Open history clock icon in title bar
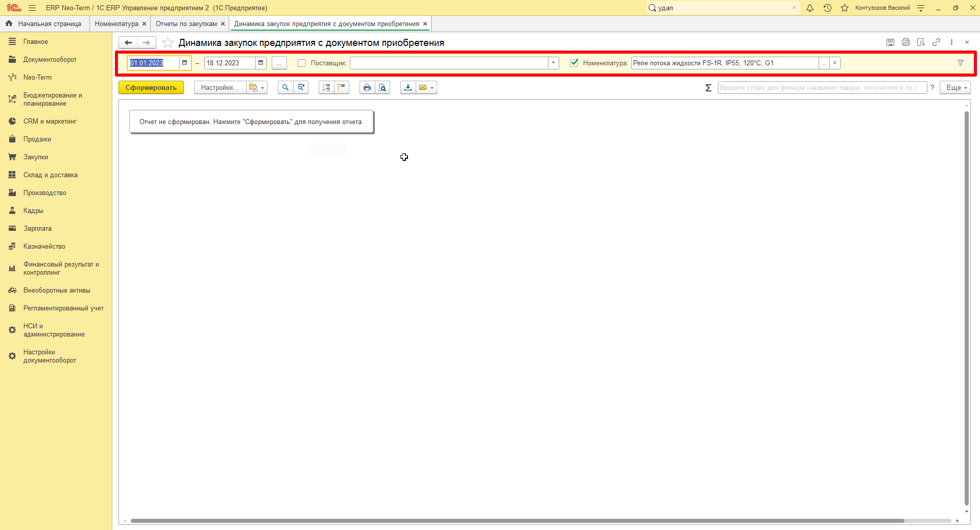Image resolution: width=980 pixels, height=530 pixels. 827,8
